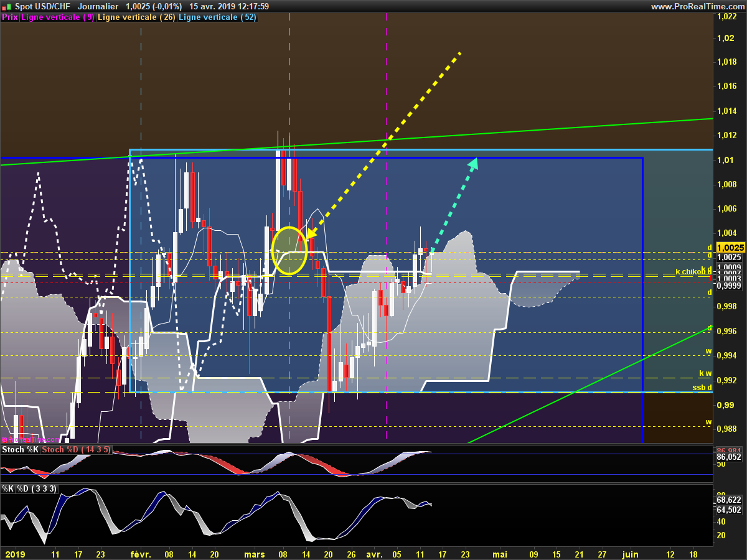Select the Ligne verticale (26) label
The width and height of the screenshot is (747, 560).
coord(136,17)
